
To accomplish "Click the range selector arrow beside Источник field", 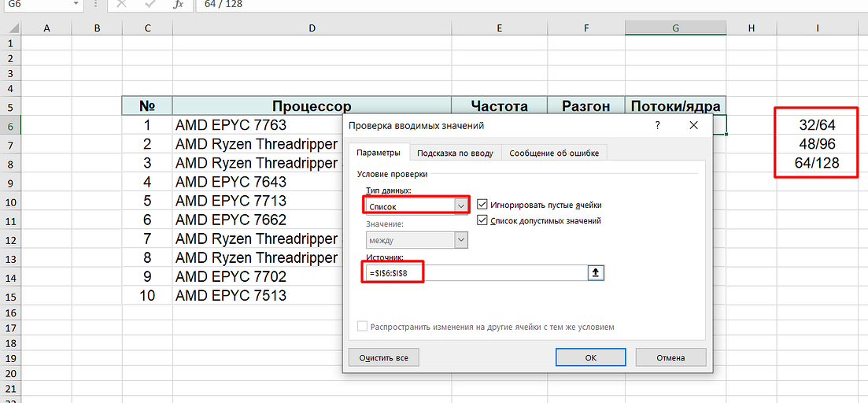I will [596, 272].
